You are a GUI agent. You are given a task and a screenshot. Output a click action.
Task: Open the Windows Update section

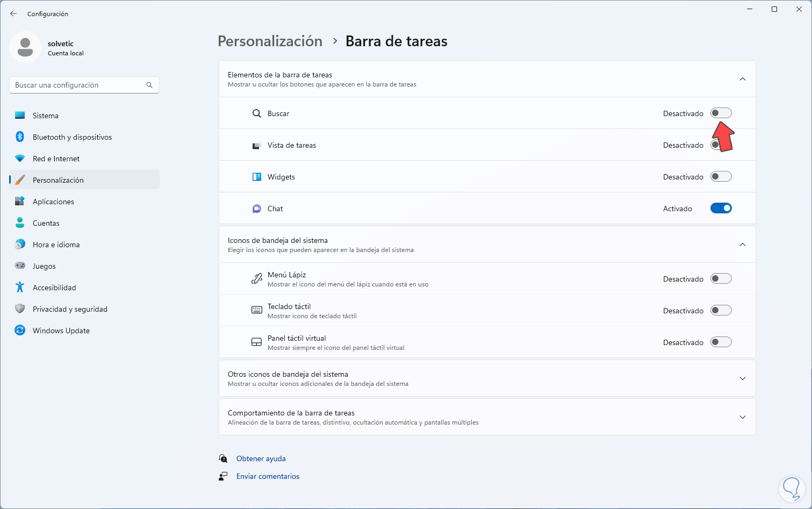pyautogui.click(x=61, y=331)
